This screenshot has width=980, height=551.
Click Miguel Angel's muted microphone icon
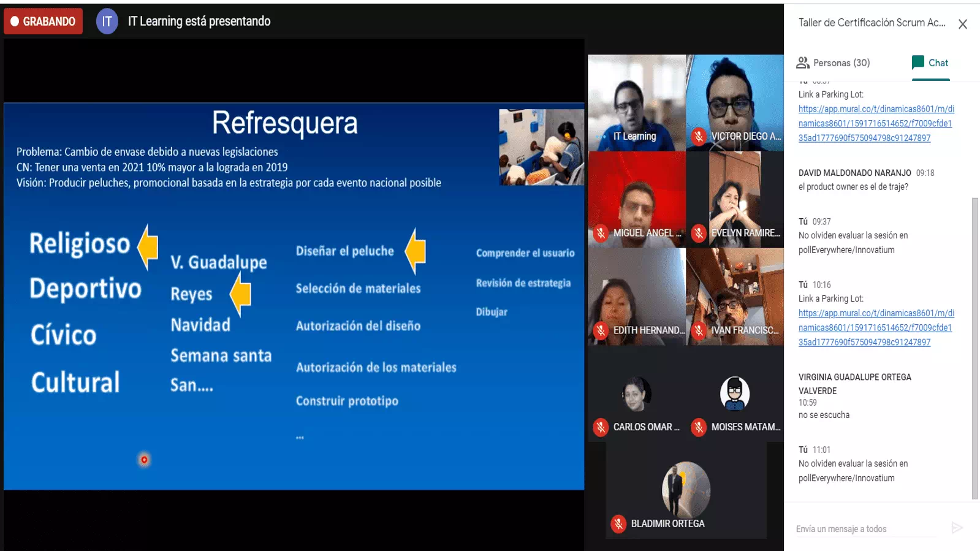(601, 233)
